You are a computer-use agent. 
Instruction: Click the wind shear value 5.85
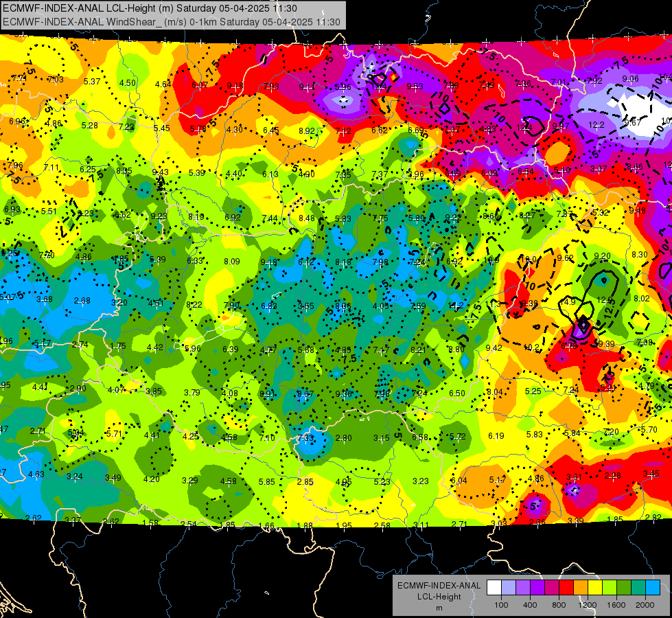[266, 481]
